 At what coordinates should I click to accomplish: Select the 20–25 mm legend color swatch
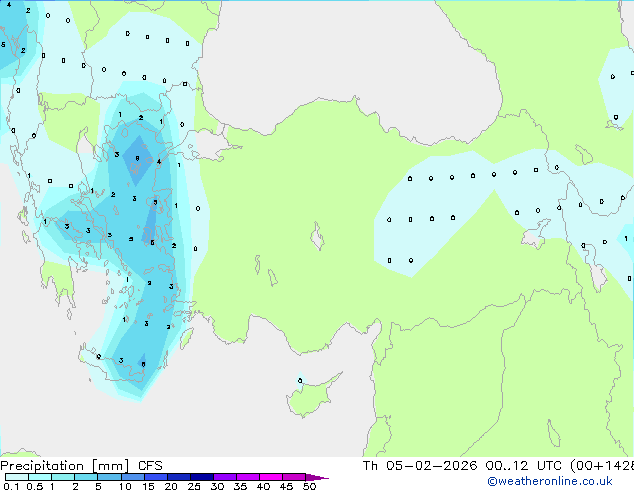click(178, 477)
